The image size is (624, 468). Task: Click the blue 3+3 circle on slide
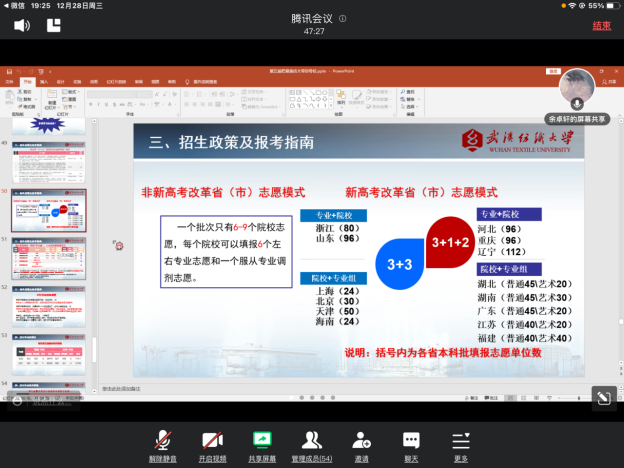point(402,264)
